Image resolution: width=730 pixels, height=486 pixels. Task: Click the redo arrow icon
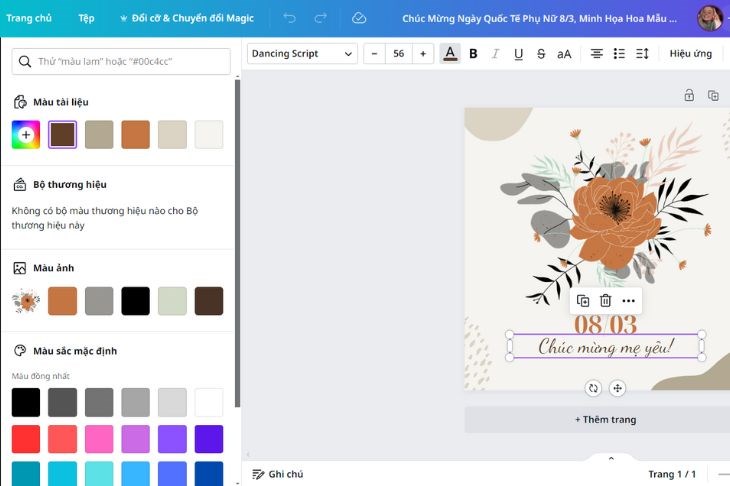pos(321,18)
